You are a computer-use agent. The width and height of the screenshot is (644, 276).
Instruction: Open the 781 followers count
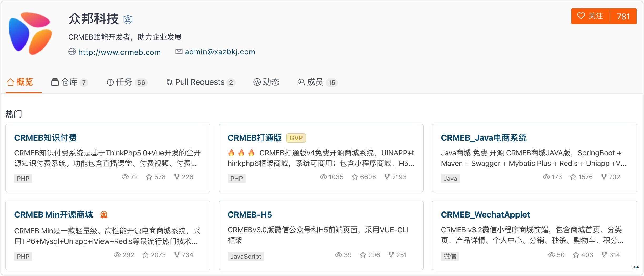(x=623, y=16)
